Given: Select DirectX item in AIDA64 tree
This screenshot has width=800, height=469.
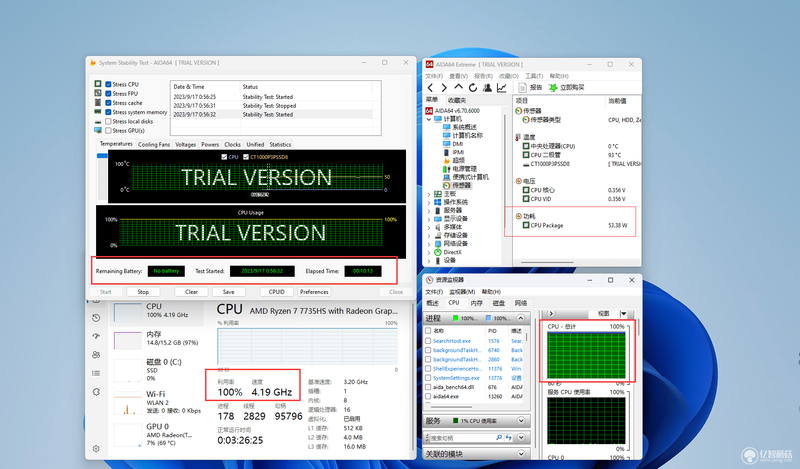Looking at the screenshot, I should 448,252.
